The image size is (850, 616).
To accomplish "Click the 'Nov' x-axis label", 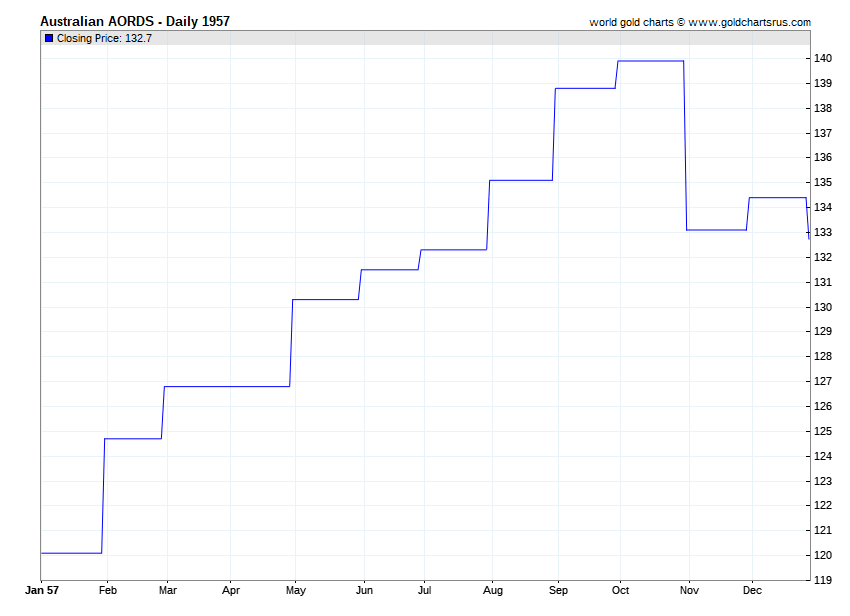I will pos(689,590).
